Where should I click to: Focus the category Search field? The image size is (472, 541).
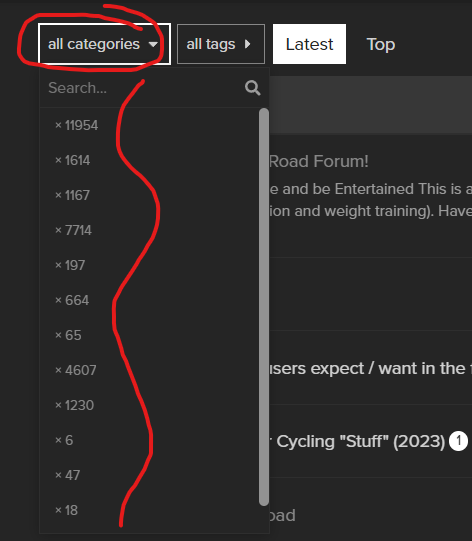click(145, 88)
